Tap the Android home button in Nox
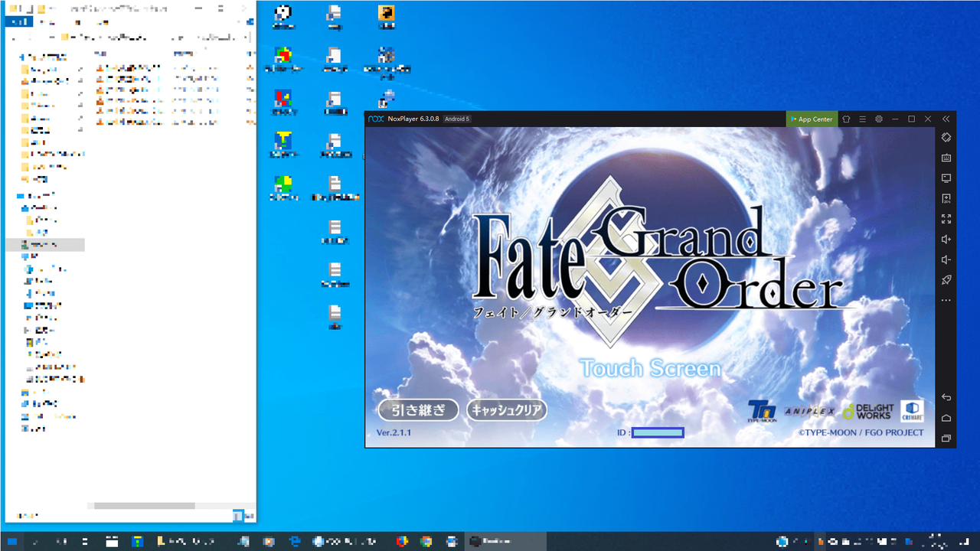 (x=946, y=418)
